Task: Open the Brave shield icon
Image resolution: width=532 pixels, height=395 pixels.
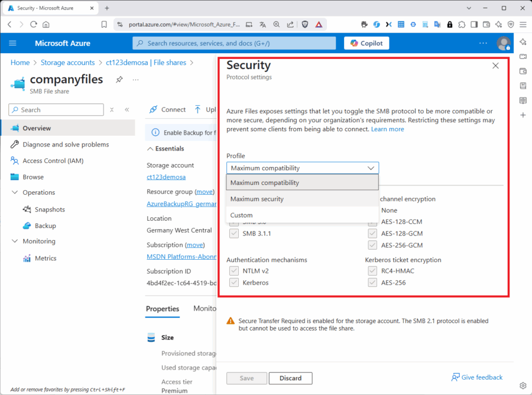Action: 304,24
